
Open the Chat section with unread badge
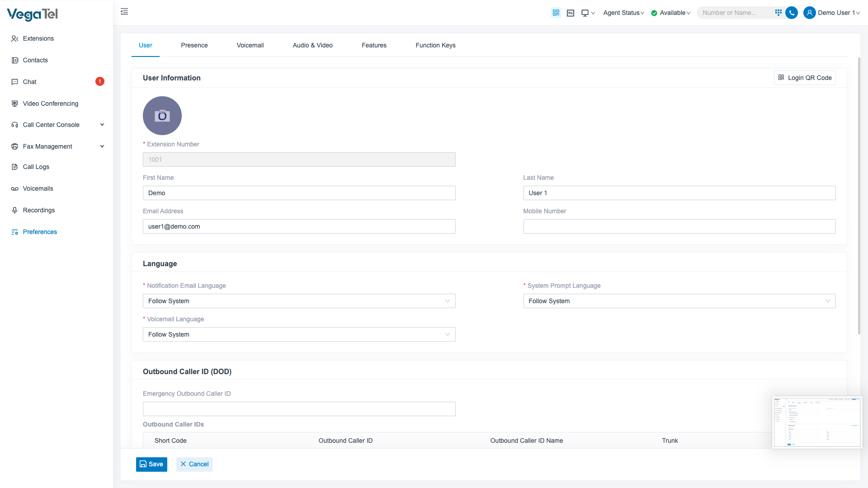tap(30, 82)
